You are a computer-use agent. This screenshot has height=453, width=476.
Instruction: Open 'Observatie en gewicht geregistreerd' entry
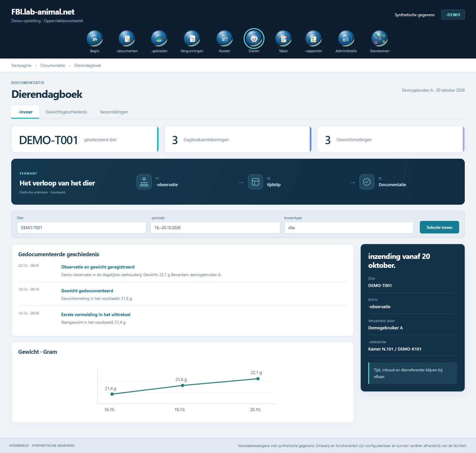click(98, 267)
